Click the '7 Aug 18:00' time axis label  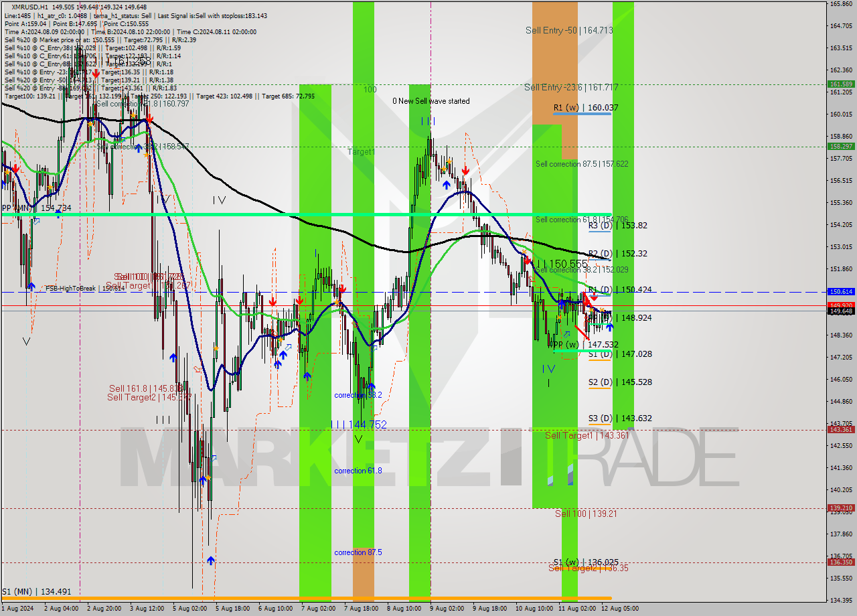(361, 609)
